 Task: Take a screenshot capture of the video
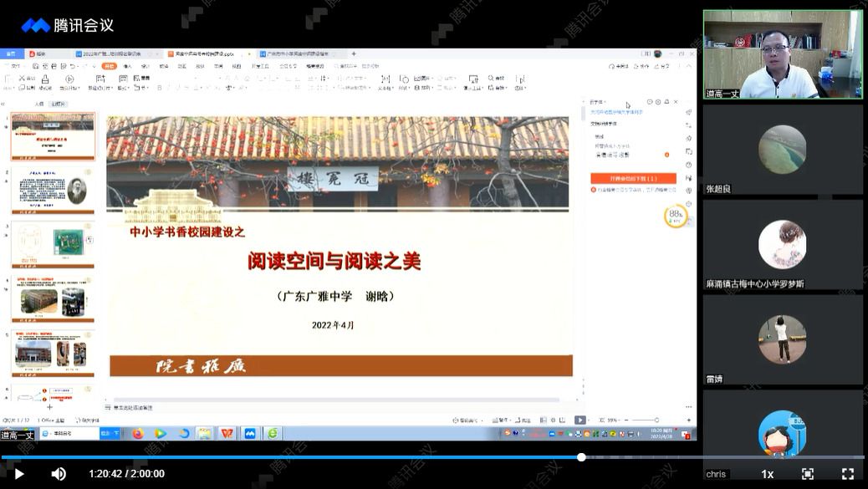[808, 474]
